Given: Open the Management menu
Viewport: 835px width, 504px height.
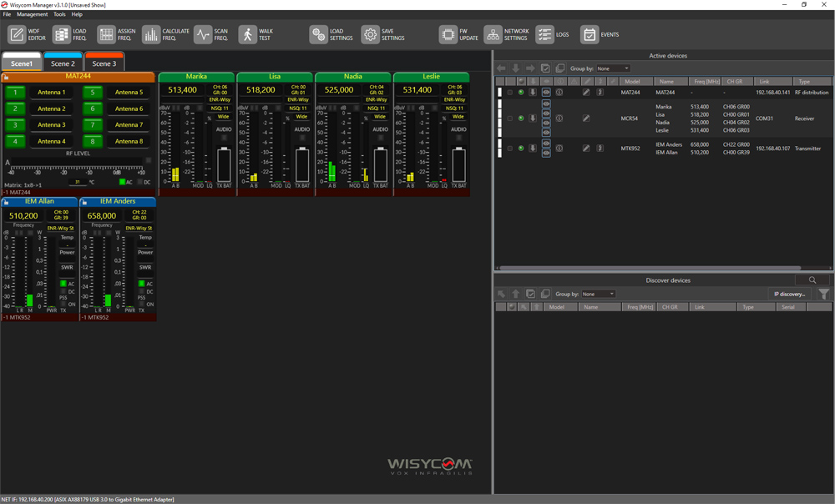Looking at the screenshot, I should coord(33,14).
